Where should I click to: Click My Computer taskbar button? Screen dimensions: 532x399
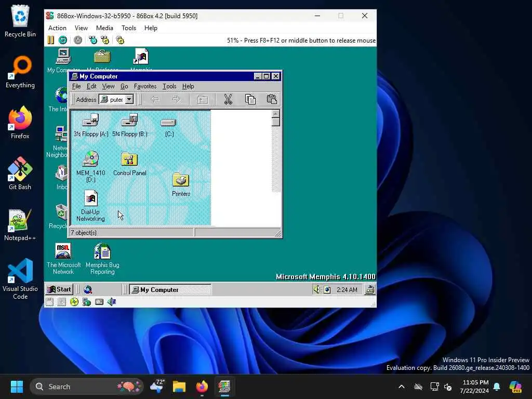tap(170, 289)
